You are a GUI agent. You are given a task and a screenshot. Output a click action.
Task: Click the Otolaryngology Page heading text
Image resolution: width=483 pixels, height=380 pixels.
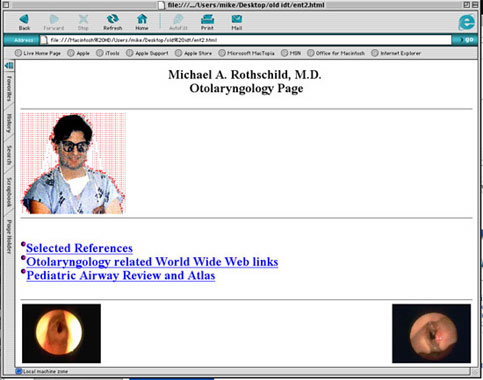(x=246, y=88)
